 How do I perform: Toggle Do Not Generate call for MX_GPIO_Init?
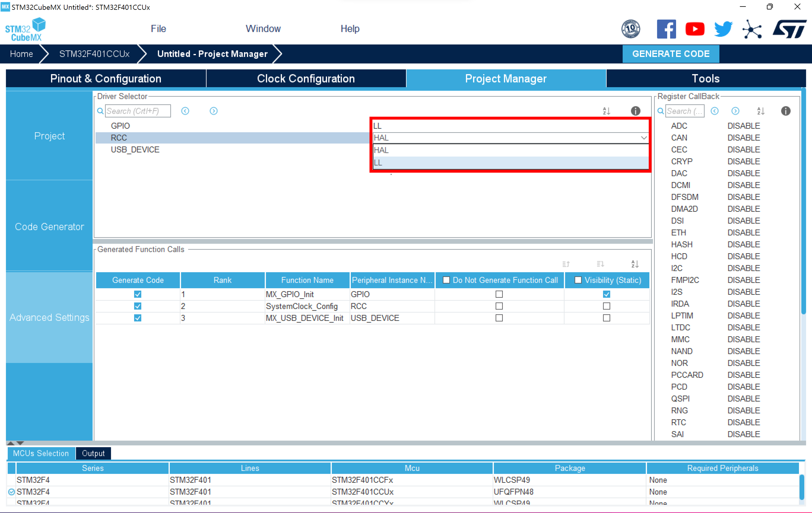click(x=499, y=294)
